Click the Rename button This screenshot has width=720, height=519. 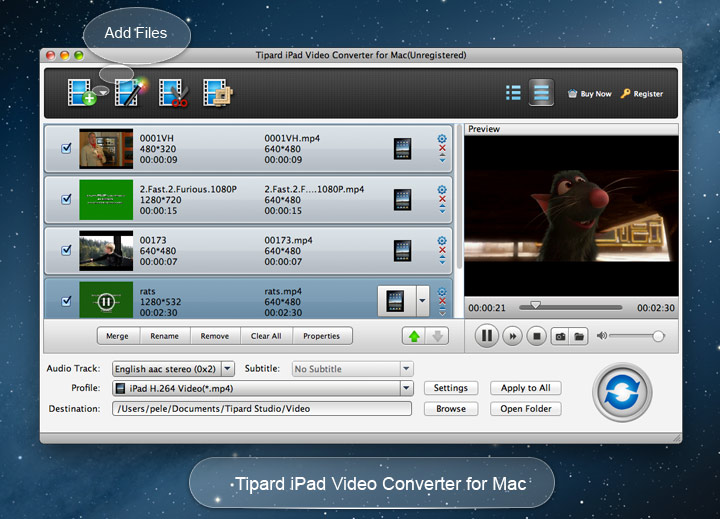pyautogui.click(x=164, y=336)
